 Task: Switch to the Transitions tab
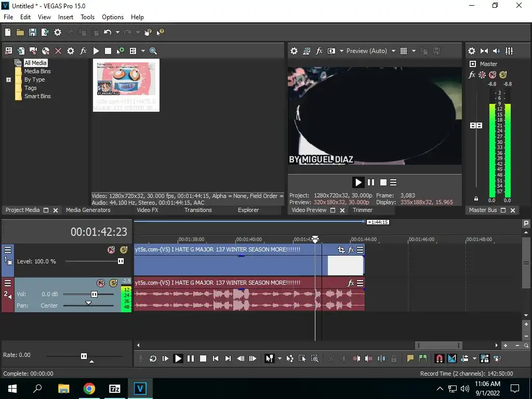[x=198, y=210]
